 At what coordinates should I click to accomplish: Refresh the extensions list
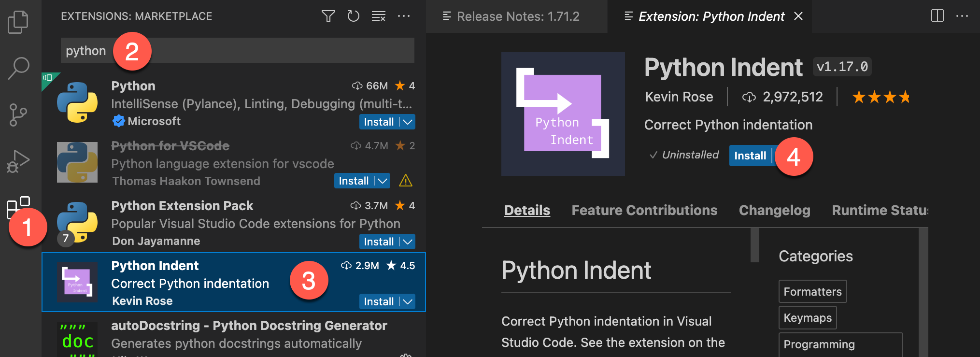[x=354, y=16]
